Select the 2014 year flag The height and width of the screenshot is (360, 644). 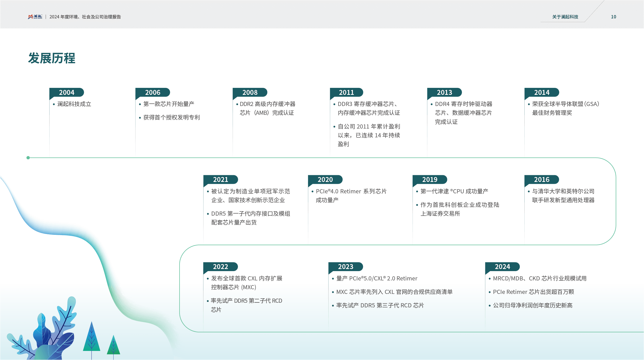(x=542, y=93)
